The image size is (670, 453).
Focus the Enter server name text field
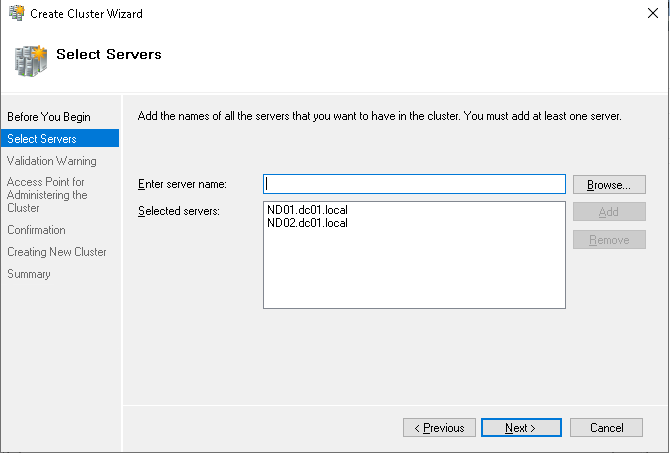414,184
